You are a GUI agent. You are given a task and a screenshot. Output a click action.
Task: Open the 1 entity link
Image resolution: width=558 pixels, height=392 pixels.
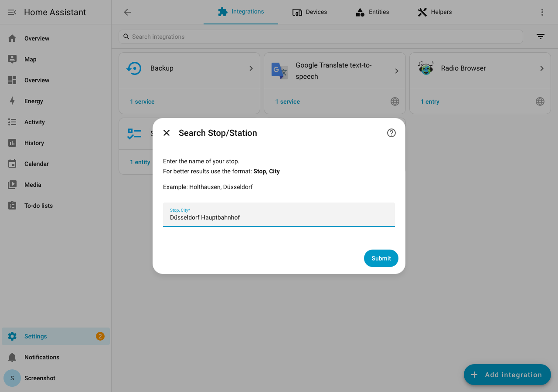[x=140, y=162]
